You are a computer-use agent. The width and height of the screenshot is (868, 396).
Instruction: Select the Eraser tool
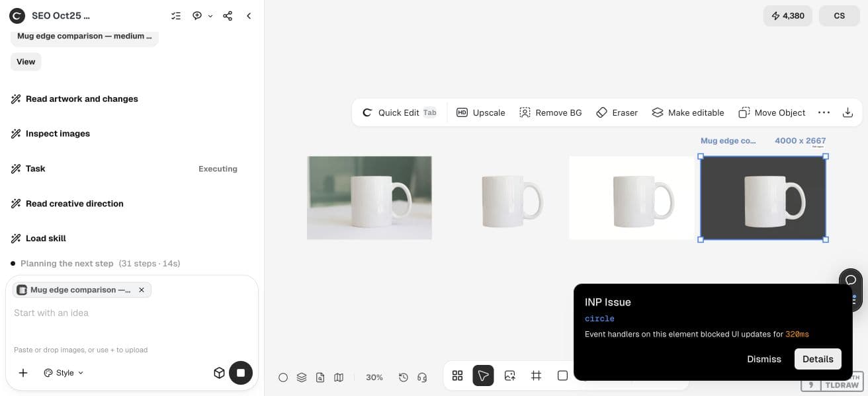[617, 112]
